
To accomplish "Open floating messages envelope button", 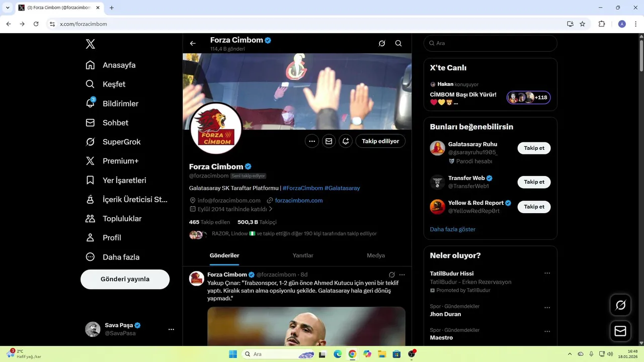I will [620, 331].
